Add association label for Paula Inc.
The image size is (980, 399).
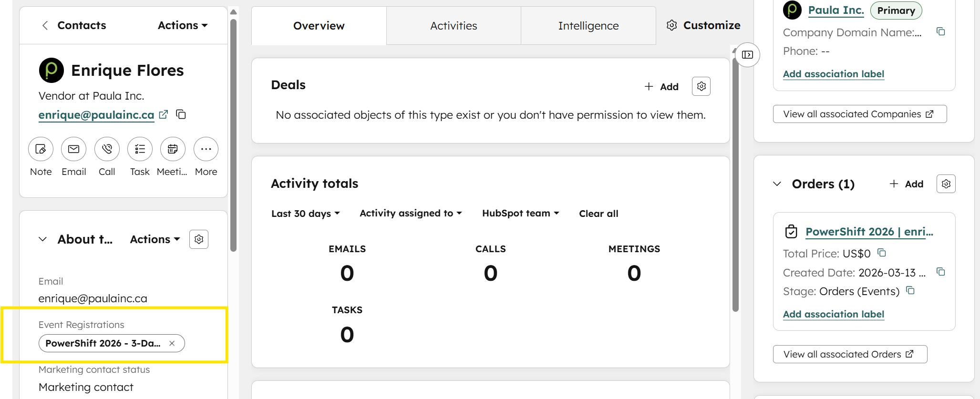coord(834,74)
